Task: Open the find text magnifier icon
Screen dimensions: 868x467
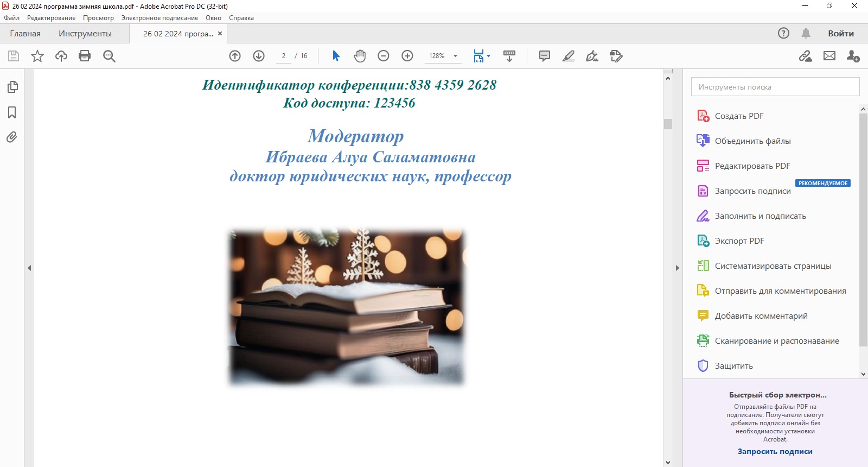Action: [x=109, y=56]
